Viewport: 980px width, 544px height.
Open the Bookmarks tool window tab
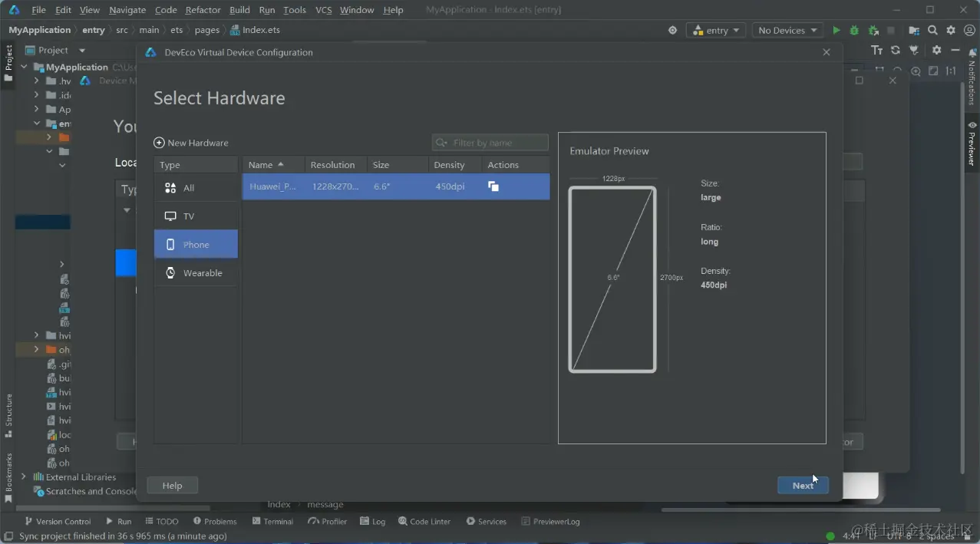pyautogui.click(x=8, y=478)
